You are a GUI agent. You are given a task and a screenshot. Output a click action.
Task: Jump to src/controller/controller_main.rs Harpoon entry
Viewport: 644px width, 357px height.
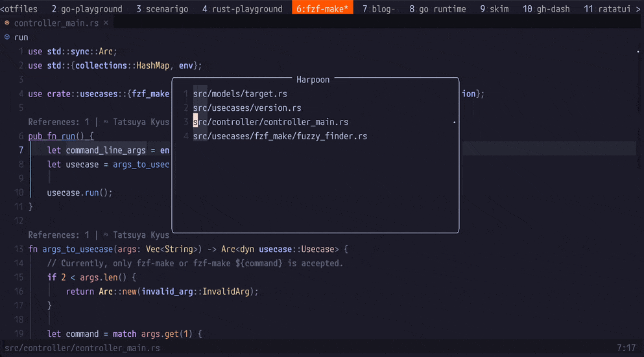click(270, 122)
